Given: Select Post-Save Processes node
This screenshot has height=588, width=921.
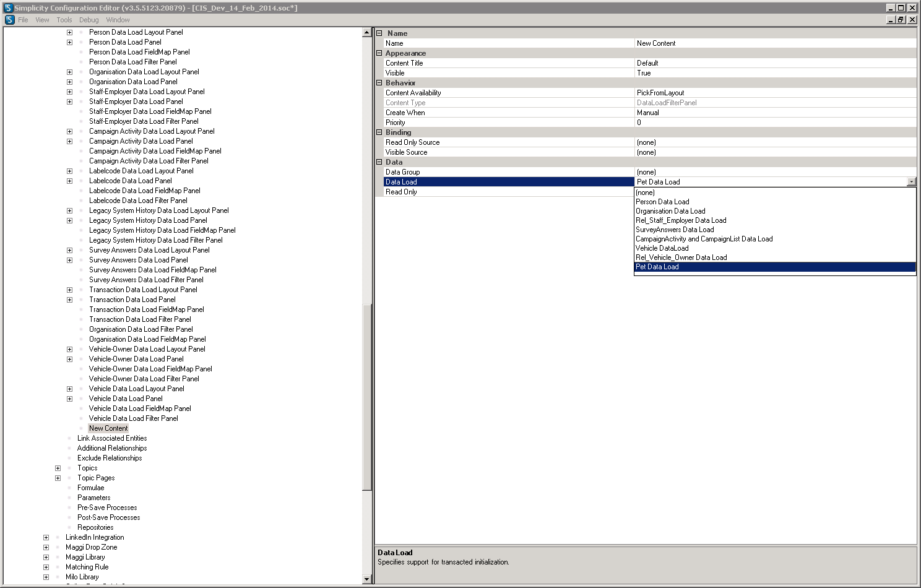Looking at the screenshot, I should pyautogui.click(x=108, y=517).
